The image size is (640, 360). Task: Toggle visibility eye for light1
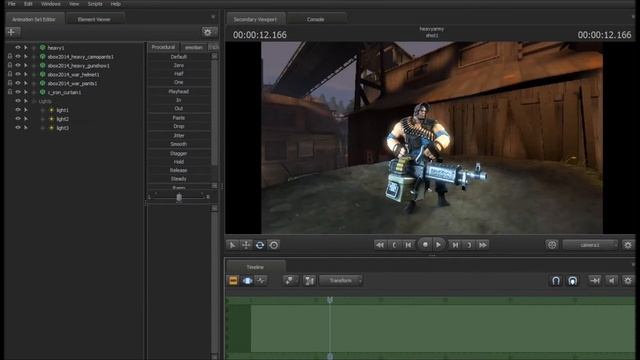coord(18,110)
